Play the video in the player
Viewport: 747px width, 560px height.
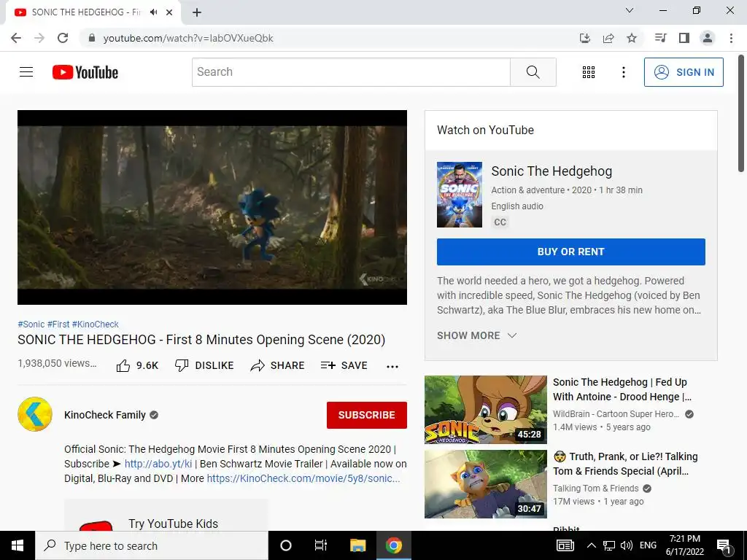pos(212,207)
